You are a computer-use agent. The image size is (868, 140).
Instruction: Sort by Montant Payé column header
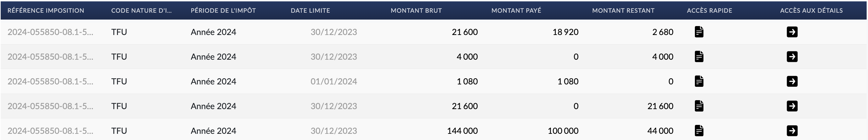516,11
